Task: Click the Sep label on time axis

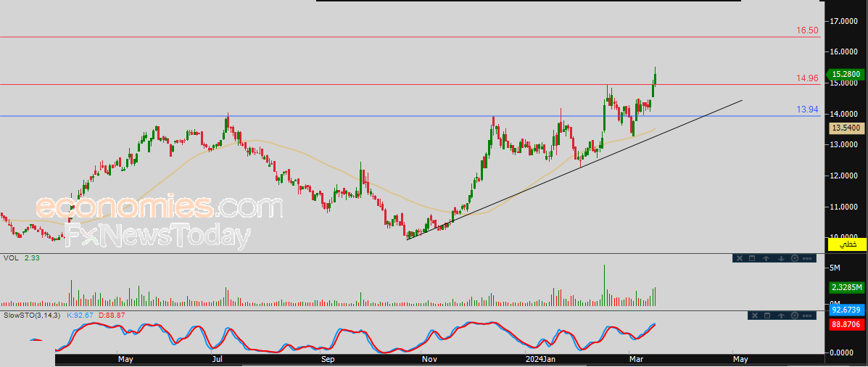Action: [x=328, y=360]
